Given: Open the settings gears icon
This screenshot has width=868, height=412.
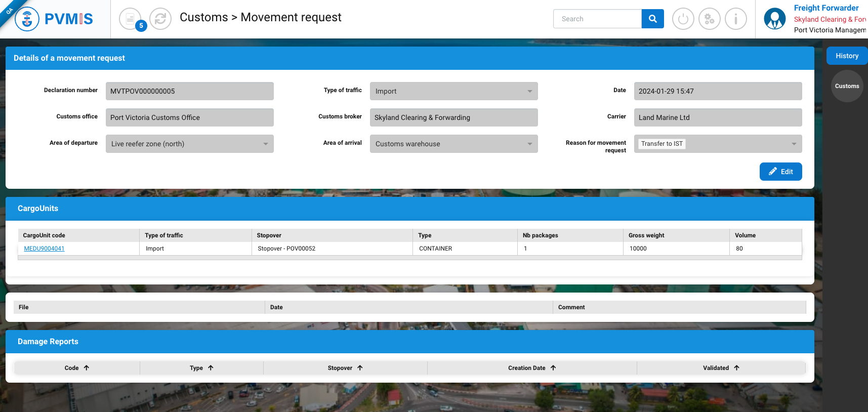Looking at the screenshot, I should coord(709,19).
